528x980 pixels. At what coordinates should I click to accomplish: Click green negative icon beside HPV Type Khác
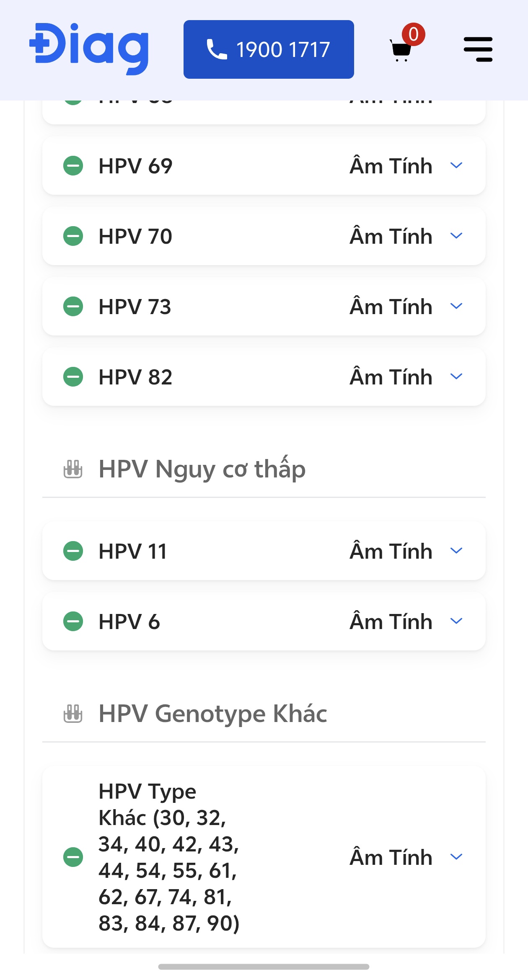73,857
